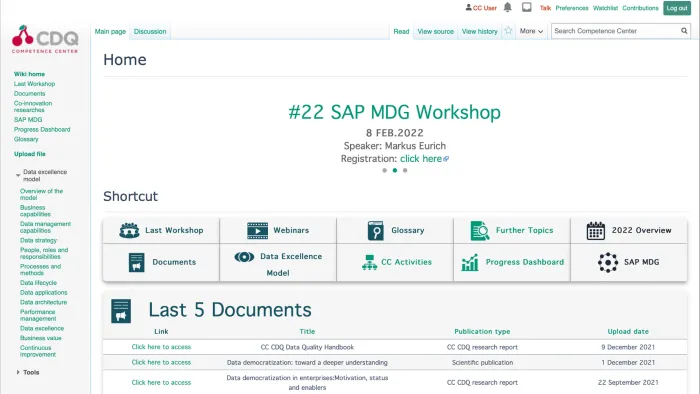Add page to watchlist with star icon
This screenshot has width=700, height=394.
click(x=508, y=31)
